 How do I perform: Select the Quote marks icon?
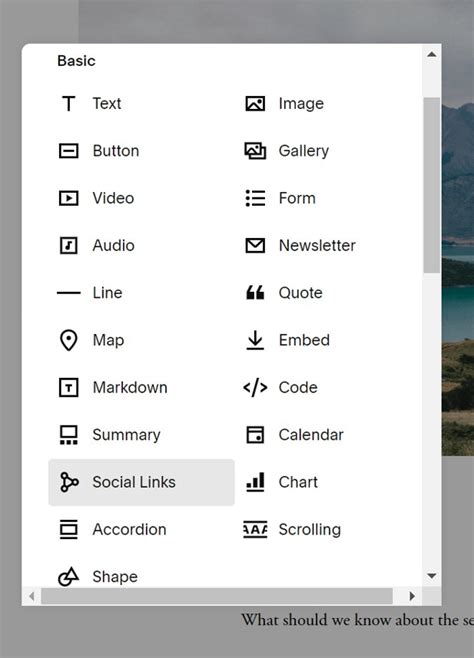[x=255, y=292]
